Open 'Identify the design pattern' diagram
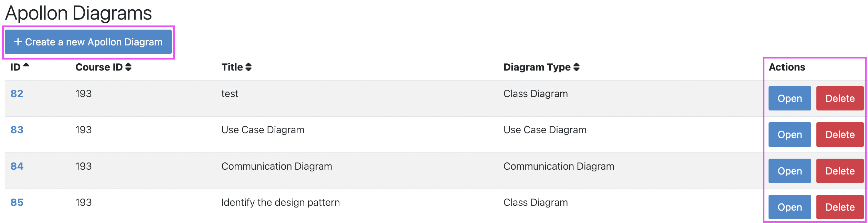This screenshot has width=868, height=223. (789, 207)
